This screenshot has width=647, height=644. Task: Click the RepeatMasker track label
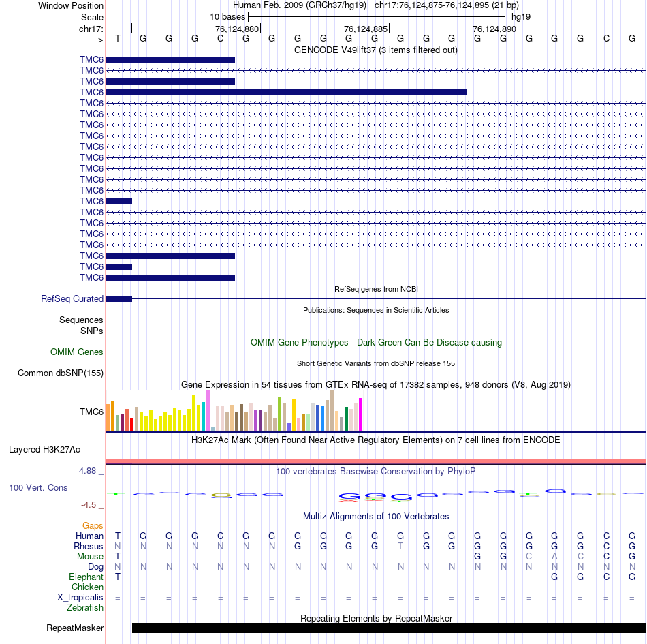tap(75, 628)
